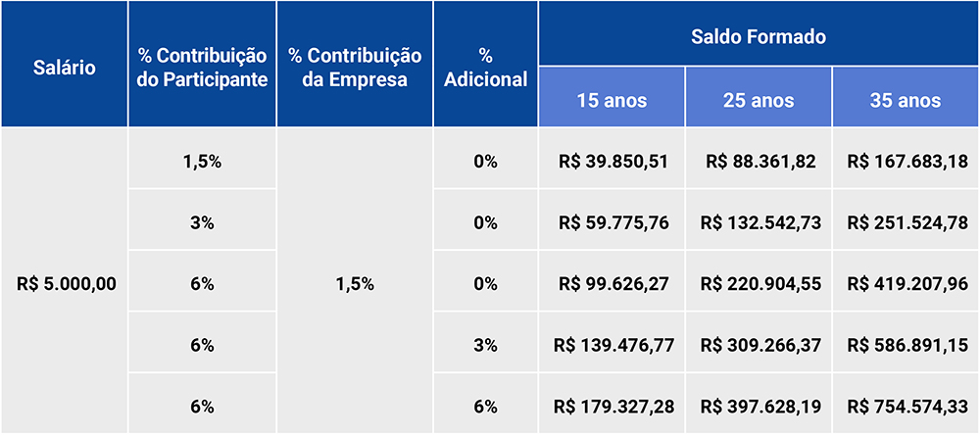The height and width of the screenshot is (435, 980).
Task: Select the 3% adicional cell
Action: pos(486,345)
